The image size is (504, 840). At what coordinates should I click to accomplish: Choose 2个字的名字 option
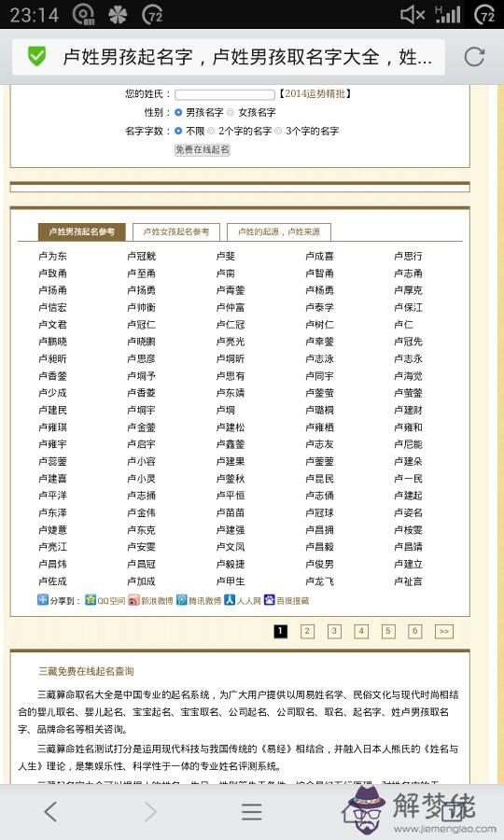pos(211,131)
